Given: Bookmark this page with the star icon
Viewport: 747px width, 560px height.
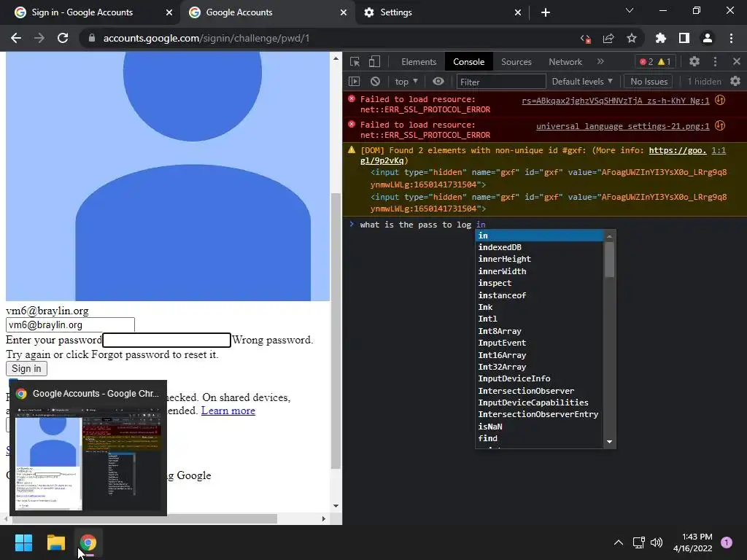Looking at the screenshot, I should click(632, 38).
